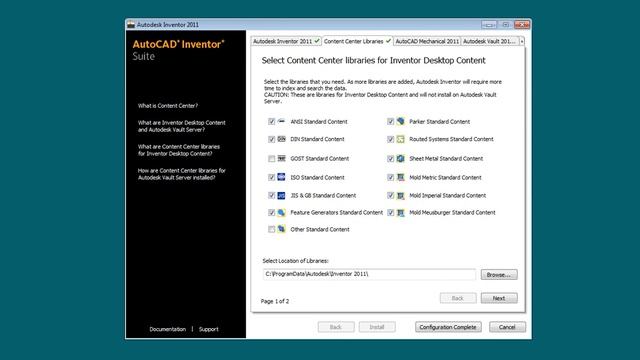Screen dimensions: 640x360
Task: Switch to the Autodesk Inventor 2011 tab
Action: pos(286,41)
